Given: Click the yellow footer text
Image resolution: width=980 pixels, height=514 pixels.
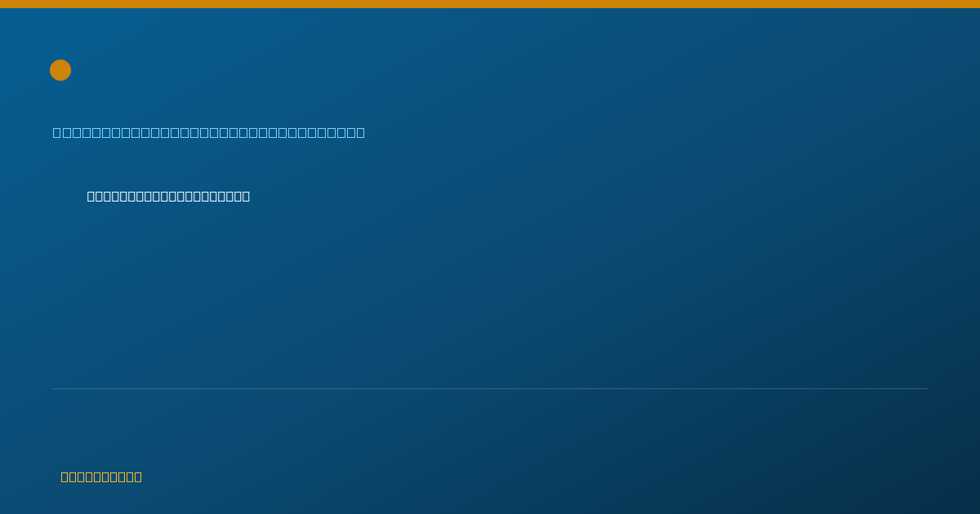Looking at the screenshot, I should [x=101, y=476].
